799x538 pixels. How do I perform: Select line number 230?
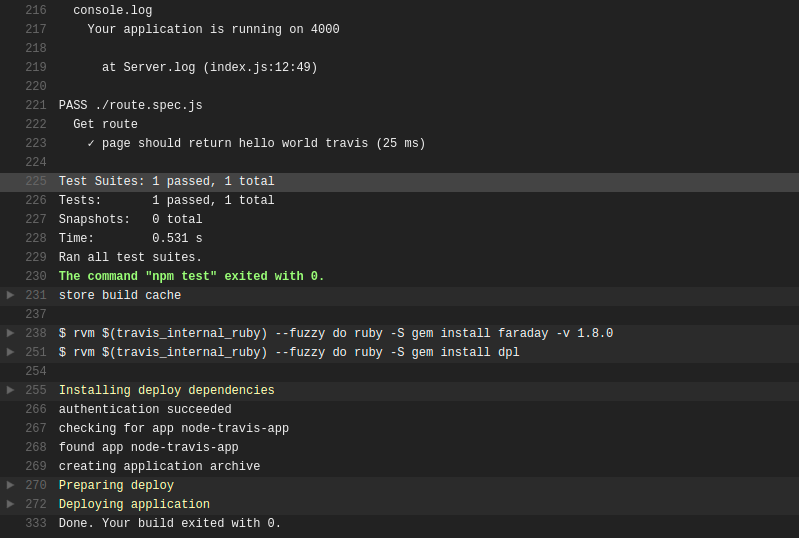pyautogui.click(x=36, y=276)
